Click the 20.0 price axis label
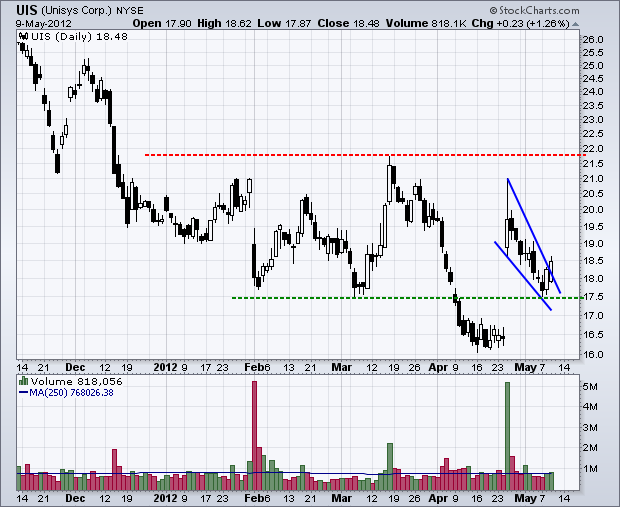 pyautogui.click(x=593, y=210)
